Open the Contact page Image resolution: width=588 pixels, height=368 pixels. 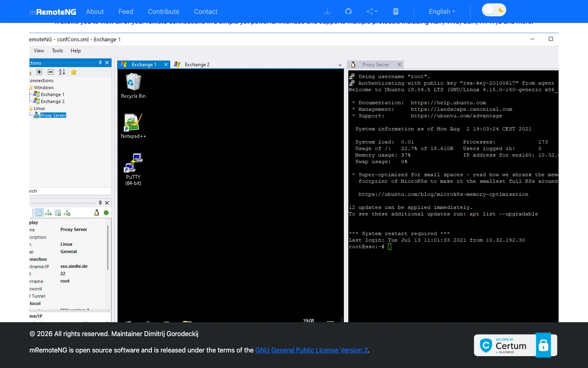point(206,11)
